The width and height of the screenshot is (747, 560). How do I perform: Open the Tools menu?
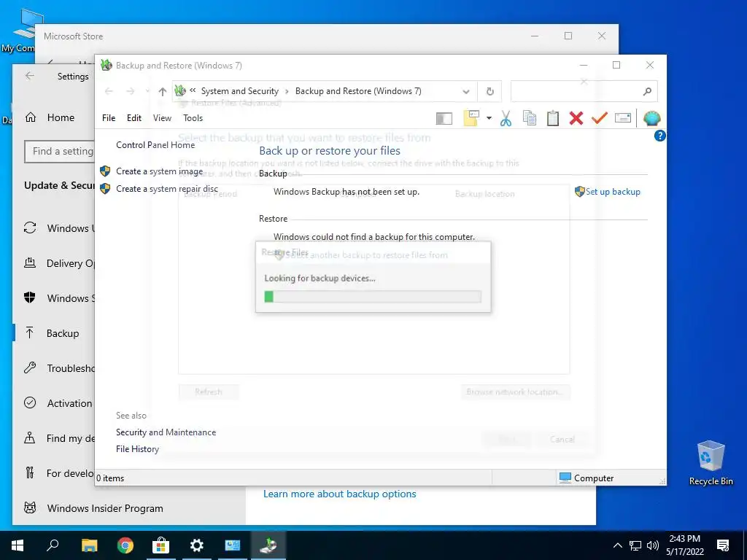(x=193, y=118)
